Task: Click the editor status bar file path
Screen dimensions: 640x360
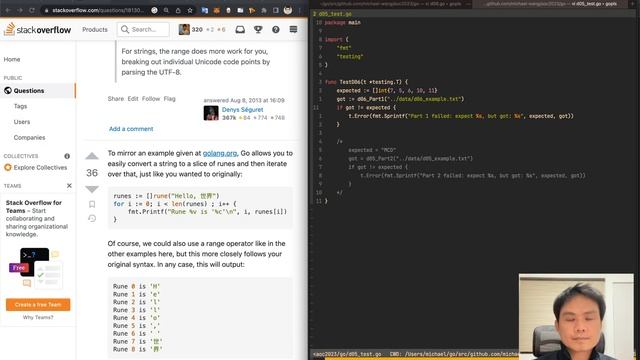Action: pos(347,354)
